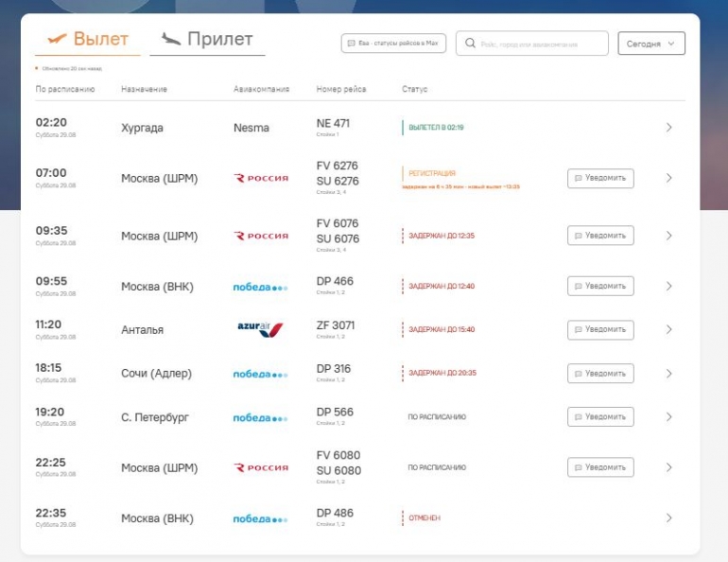Viewport: 728px width, 562px height.
Task: Expand details for Хургада flight NE 471
Action: click(668, 128)
